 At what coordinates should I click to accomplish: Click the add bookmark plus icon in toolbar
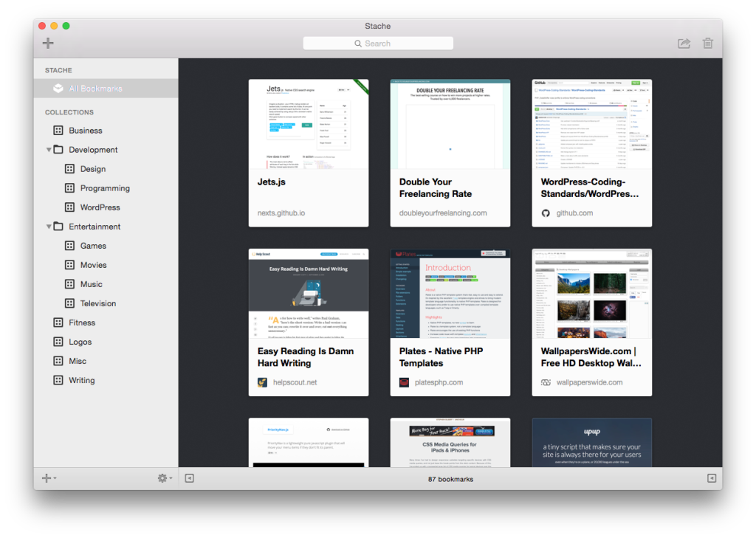[x=48, y=43]
